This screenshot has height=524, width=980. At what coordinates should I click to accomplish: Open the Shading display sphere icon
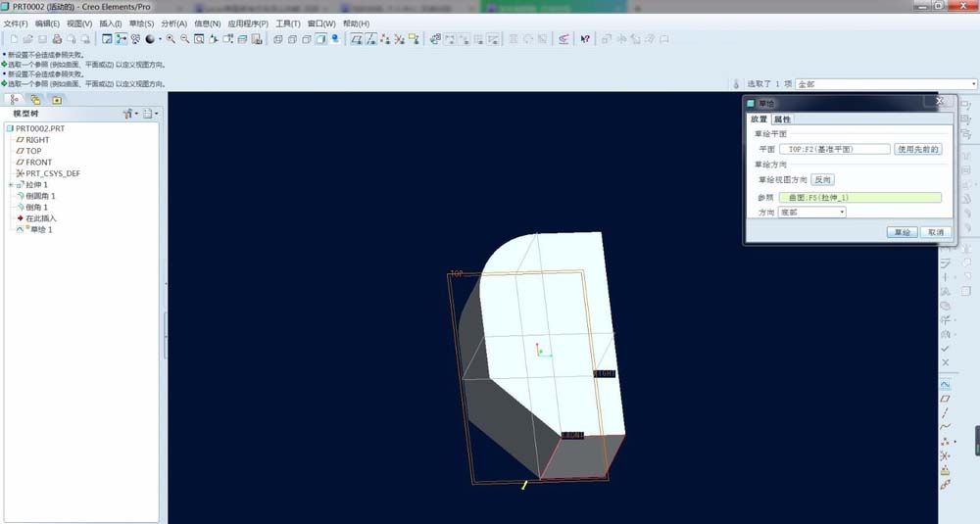click(150, 39)
